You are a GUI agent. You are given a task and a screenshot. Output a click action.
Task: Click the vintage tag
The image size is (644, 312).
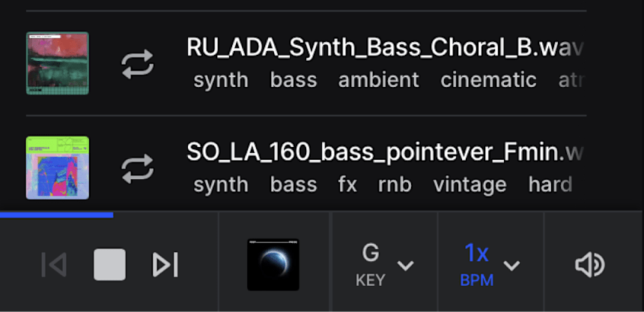470,184
